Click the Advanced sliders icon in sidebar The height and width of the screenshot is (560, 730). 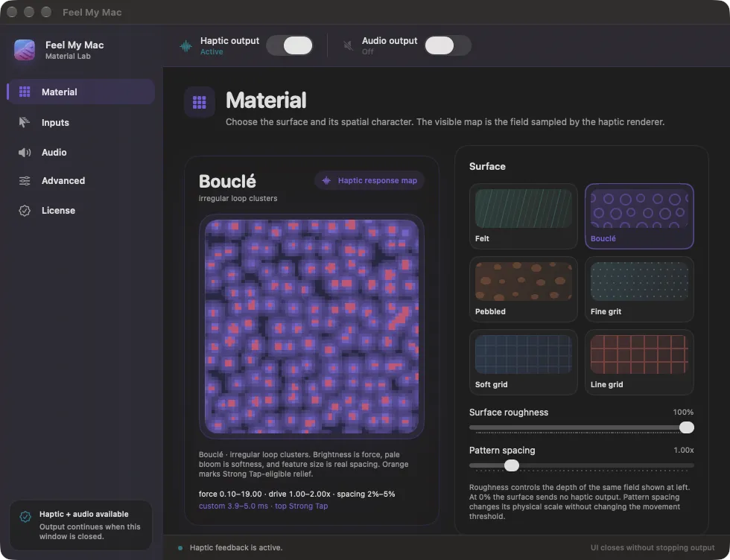tap(25, 181)
